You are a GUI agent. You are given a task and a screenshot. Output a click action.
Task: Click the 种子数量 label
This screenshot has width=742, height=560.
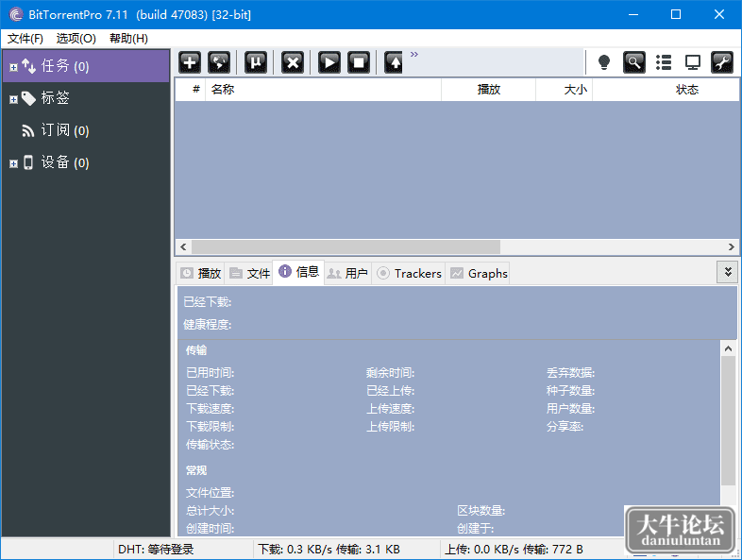coord(571,391)
